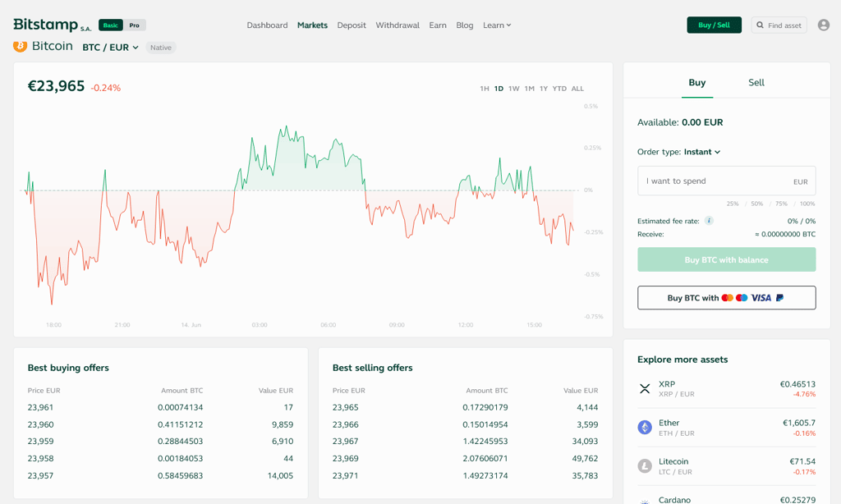Switch to the Sell tab
The image size is (841, 504).
756,83
